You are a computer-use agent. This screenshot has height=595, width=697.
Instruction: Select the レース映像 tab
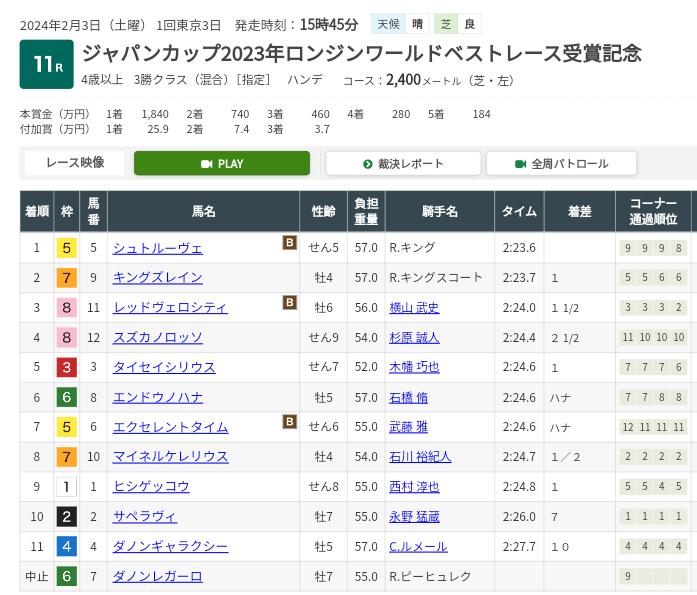[74, 163]
